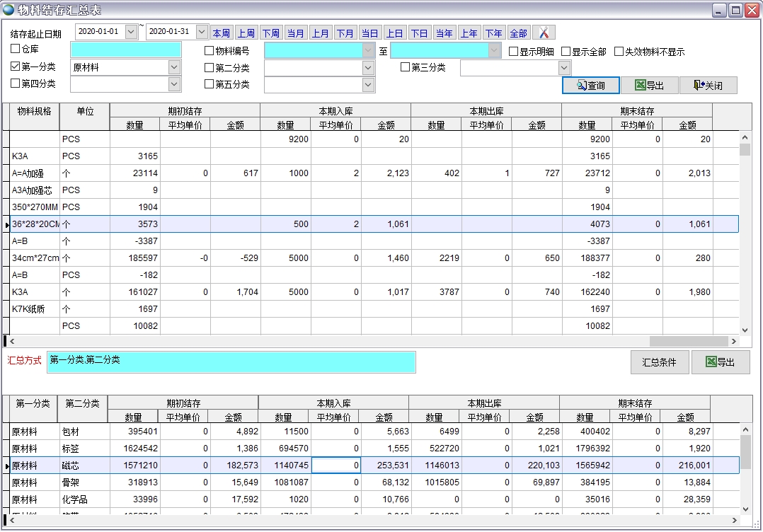Open the start date dropdown 2020-01-01

coord(131,32)
